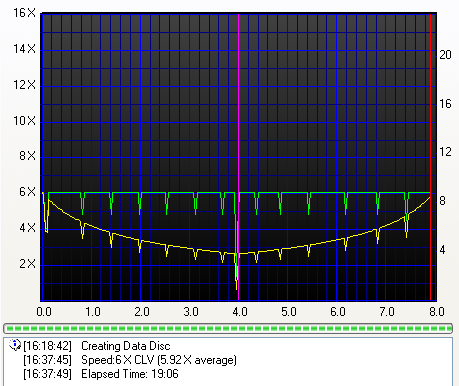Click the 12 label on the right axis
Screen dimensions: 459x386
tap(445, 152)
